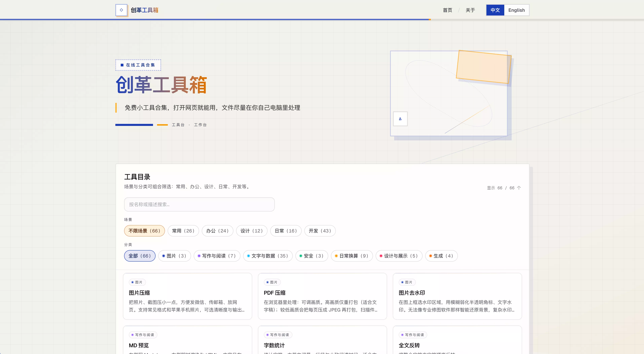Click the top page reading-progress bar

(x=322, y=19)
